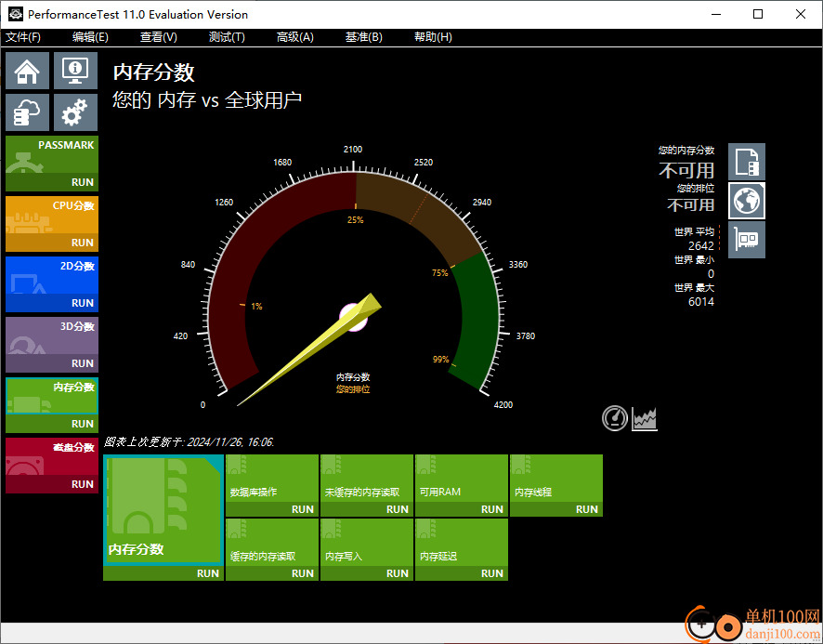Run the 内存写入 test
823x644 pixels.
point(367,573)
